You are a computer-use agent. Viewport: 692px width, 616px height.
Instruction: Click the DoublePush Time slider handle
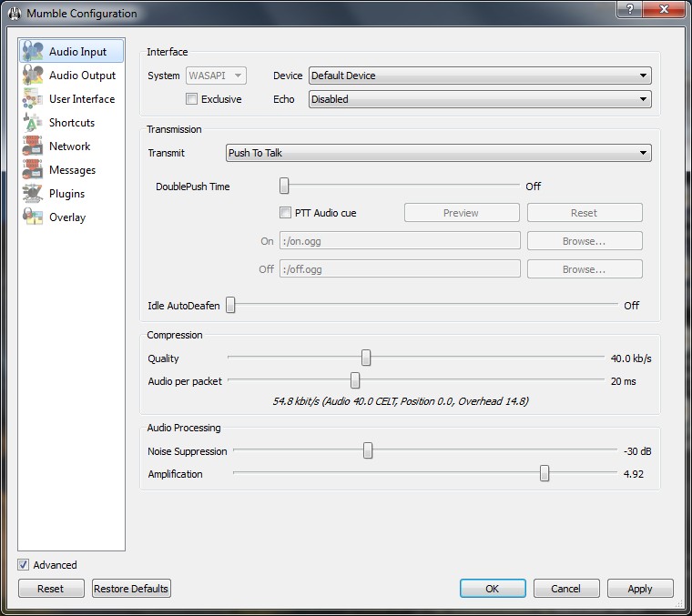point(284,186)
